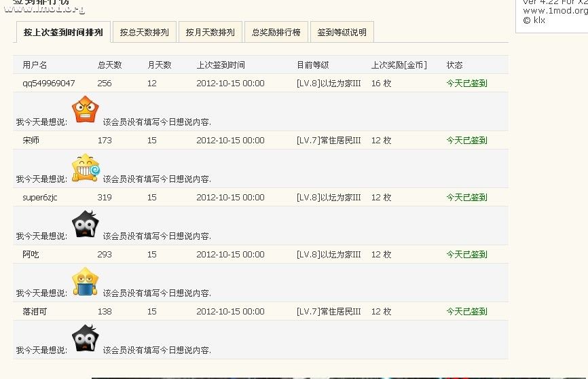Click the www.1mod.org link

[x=555, y=11]
